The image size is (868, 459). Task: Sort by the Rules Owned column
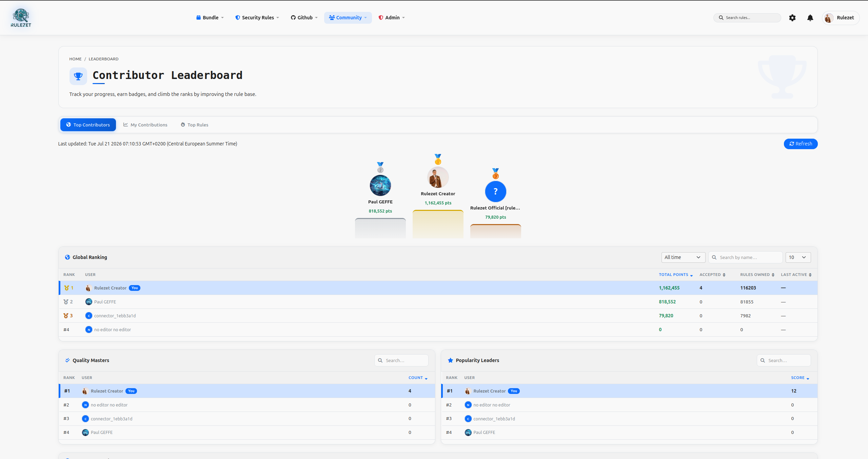(757, 275)
